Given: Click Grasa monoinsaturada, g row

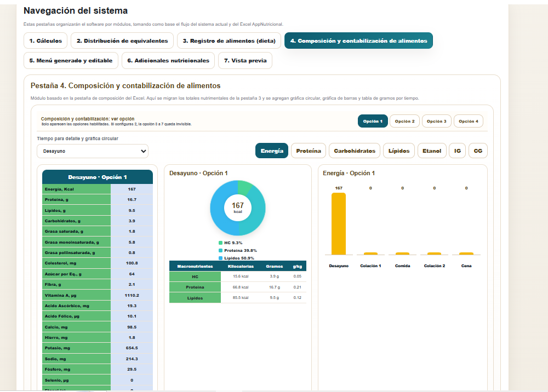Looking at the screenshot, I should (x=98, y=242).
